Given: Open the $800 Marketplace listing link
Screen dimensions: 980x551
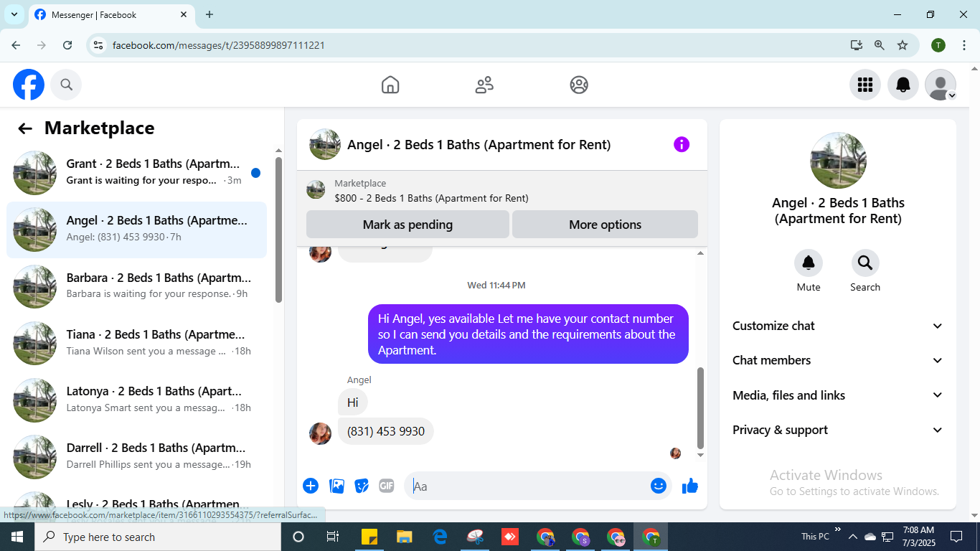Looking at the screenshot, I should (431, 198).
